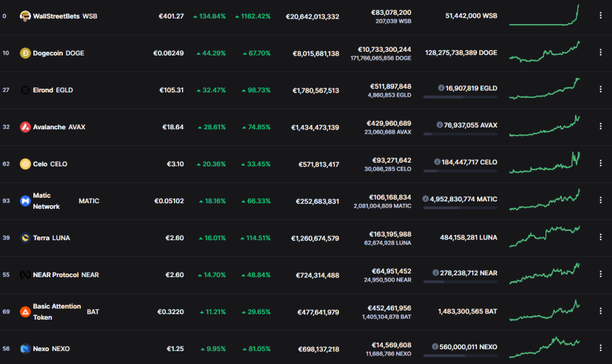The image size is (612, 364).
Task: Click info icon beside MATIC circulating supply
Action: pyautogui.click(x=425, y=199)
